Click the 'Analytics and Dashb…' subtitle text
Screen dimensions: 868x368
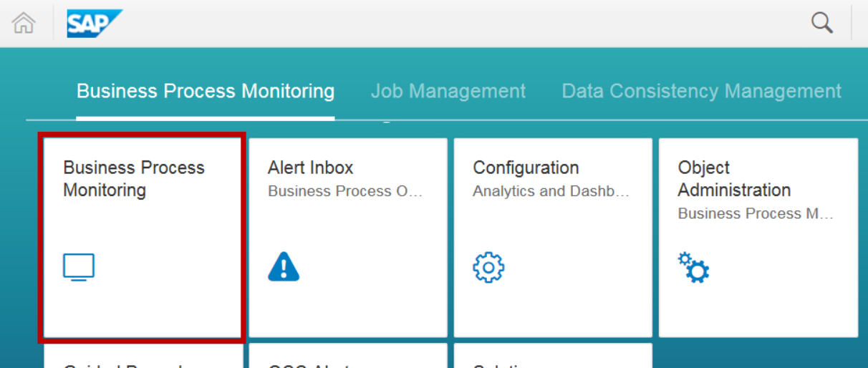pyautogui.click(x=551, y=191)
